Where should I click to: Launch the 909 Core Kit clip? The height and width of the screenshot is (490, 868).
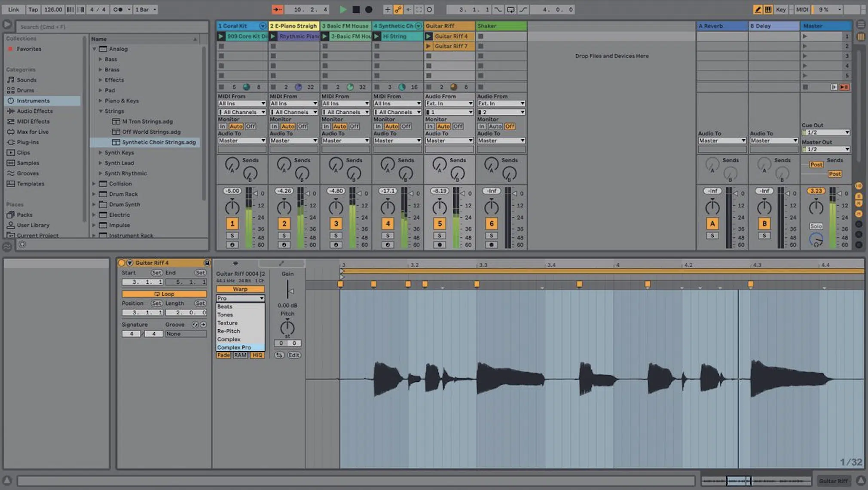[221, 37]
